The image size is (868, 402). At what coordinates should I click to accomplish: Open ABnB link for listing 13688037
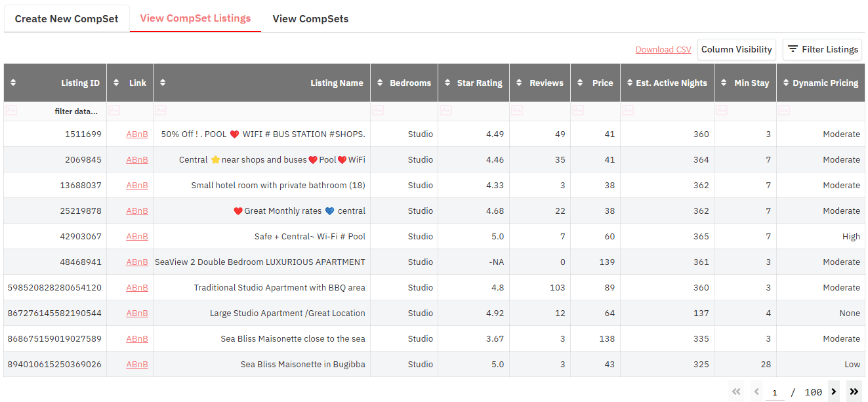[137, 185]
